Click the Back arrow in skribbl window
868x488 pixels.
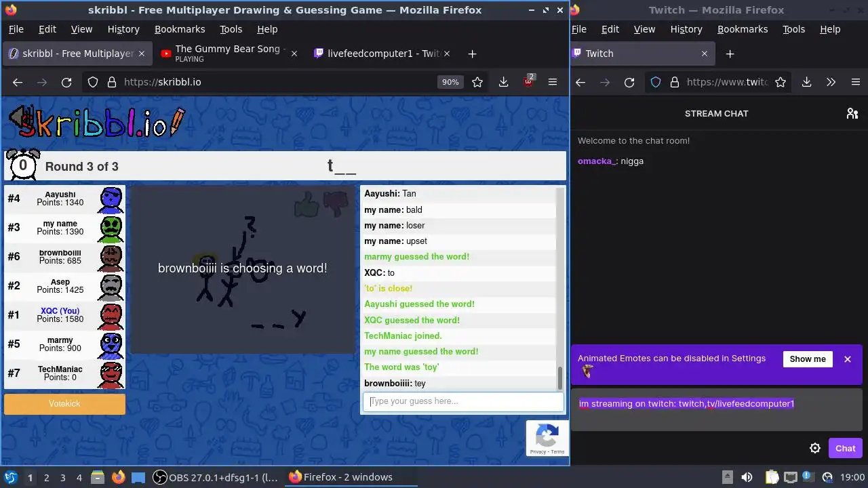18,82
